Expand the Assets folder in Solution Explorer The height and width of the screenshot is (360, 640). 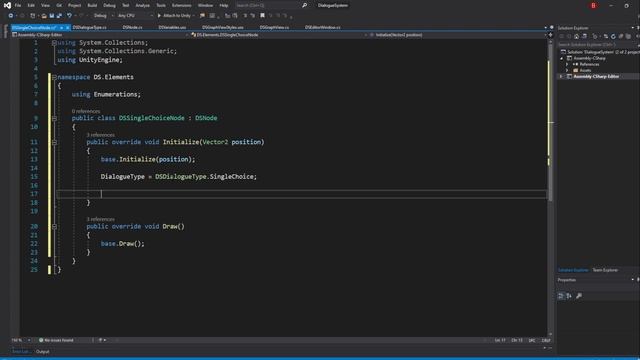click(567, 70)
